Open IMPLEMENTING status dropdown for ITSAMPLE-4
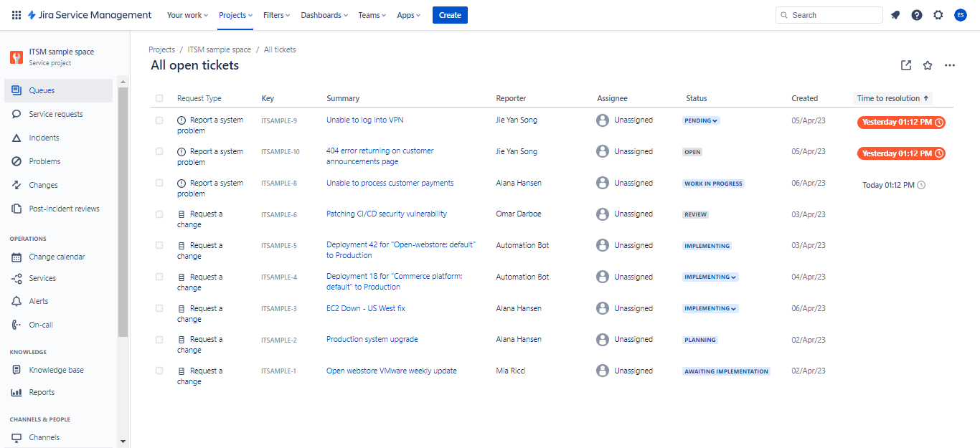980x448 pixels. [x=710, y=277]
